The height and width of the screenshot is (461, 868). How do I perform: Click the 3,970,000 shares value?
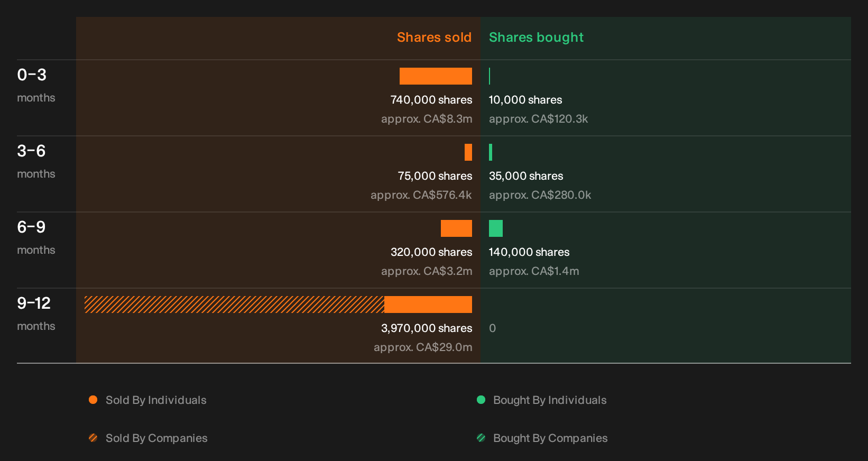pyautogui.click(x=427, y=328)
